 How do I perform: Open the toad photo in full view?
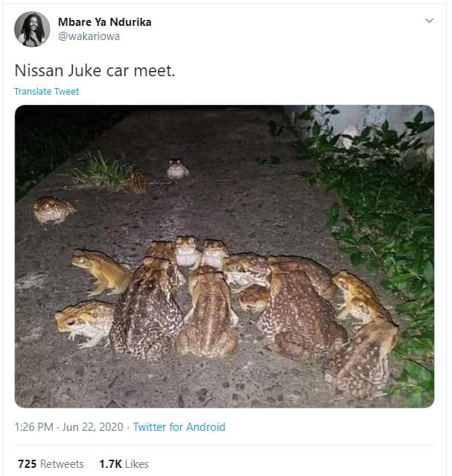(225, 256)
